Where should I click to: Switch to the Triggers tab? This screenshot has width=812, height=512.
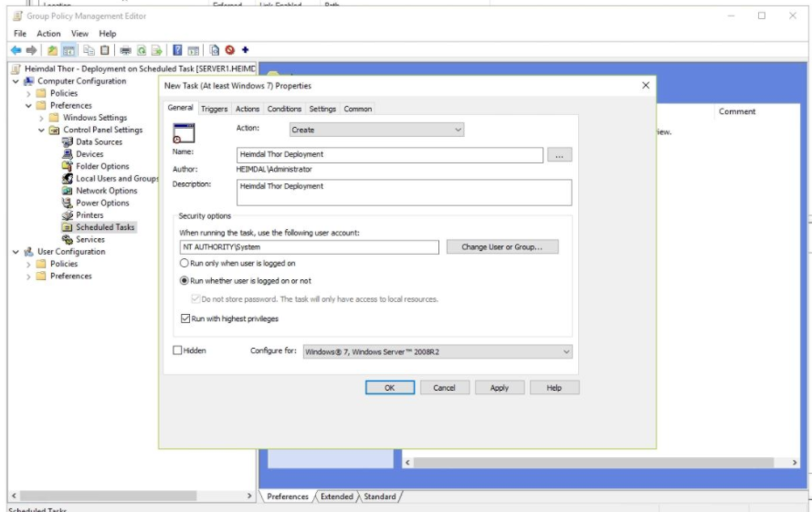[x=215, y=109]
